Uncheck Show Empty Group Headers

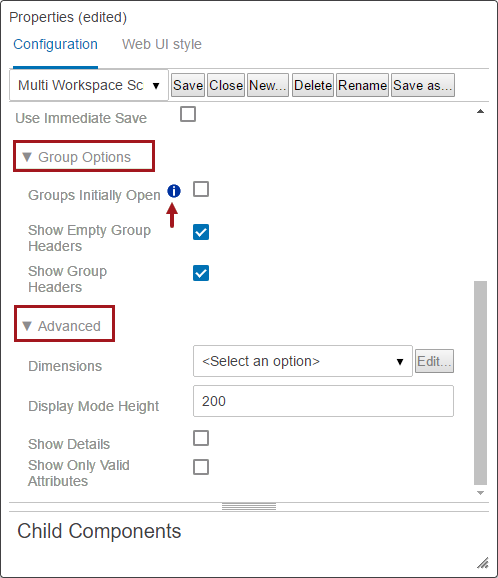coord(201,232)
